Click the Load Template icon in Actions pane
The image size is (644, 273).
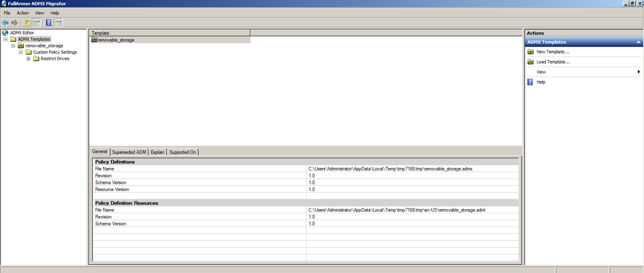coord(530,62)
